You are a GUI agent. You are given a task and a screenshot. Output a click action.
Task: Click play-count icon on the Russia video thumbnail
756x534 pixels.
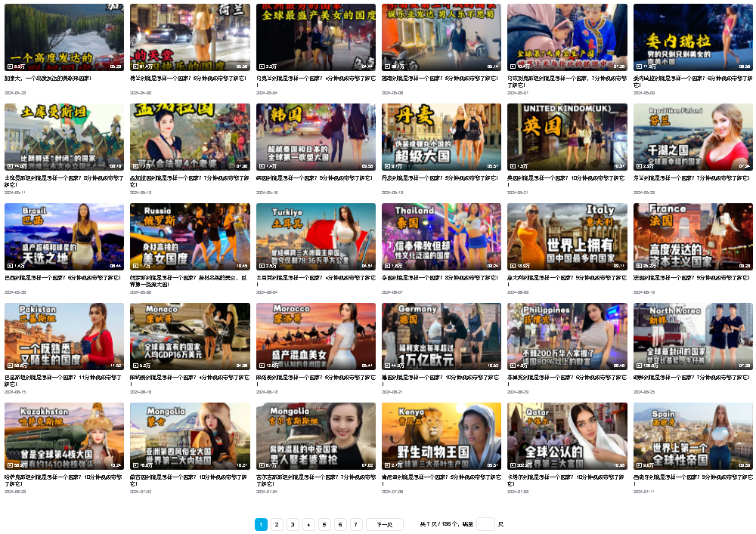(135, 266)
